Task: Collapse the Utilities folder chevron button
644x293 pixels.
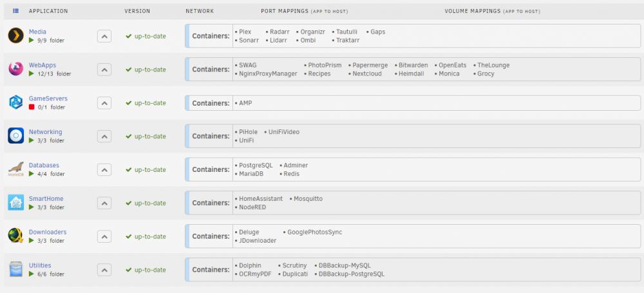Action: (104, 270)
